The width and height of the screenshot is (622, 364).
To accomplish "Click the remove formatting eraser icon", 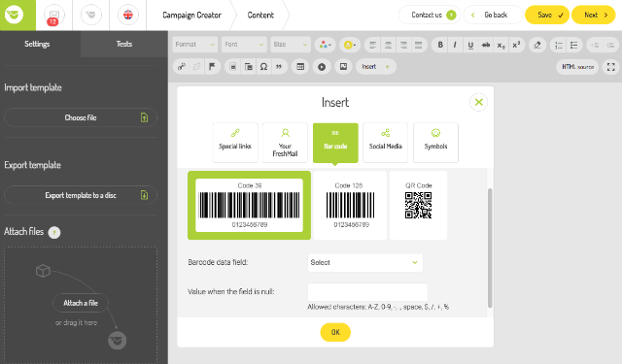I will (537, 46).
